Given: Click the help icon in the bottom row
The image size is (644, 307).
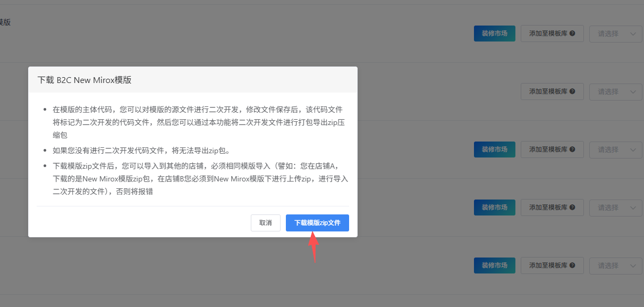Looking at the screenshot, I should [x=572, y=265].
